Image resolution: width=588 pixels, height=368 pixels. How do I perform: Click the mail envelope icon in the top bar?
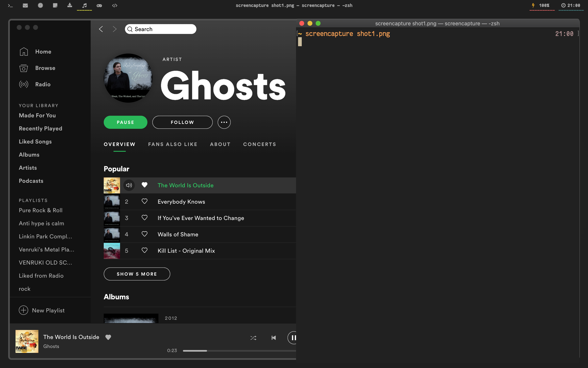[25, 5]
